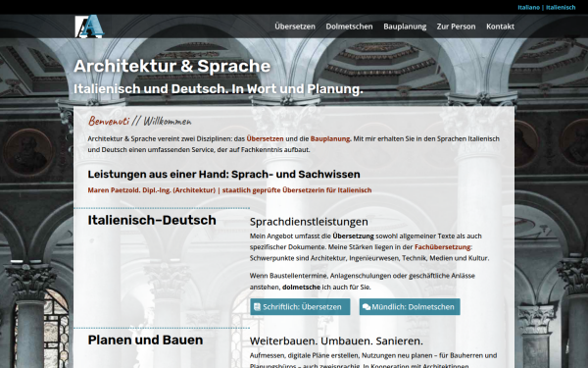
Task: Click the Sprachdienstleistungen heading
Action: pyautogui.click(x=309, y=222)
